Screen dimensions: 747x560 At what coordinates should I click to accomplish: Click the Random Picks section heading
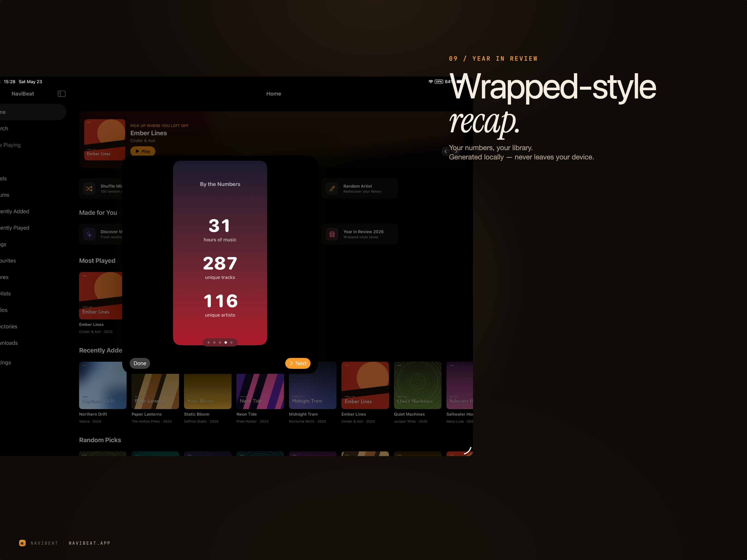[100, 440]
